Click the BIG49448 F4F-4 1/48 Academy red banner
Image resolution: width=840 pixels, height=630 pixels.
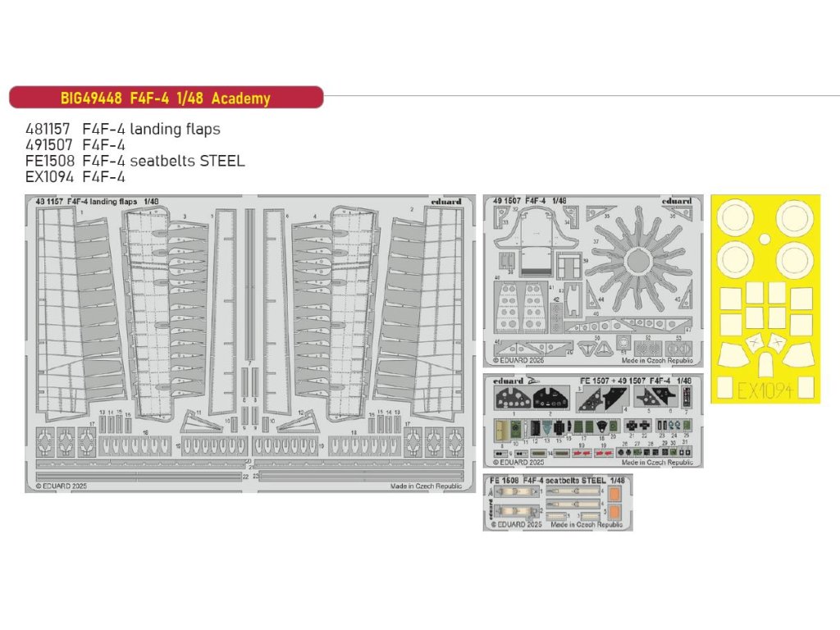(x=167, y=98)
